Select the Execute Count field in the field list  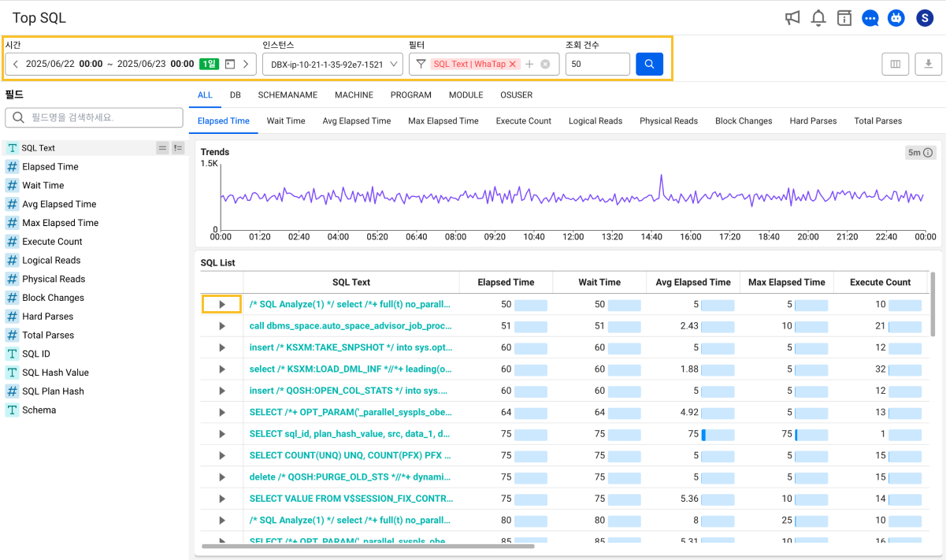tap(52, 241)
